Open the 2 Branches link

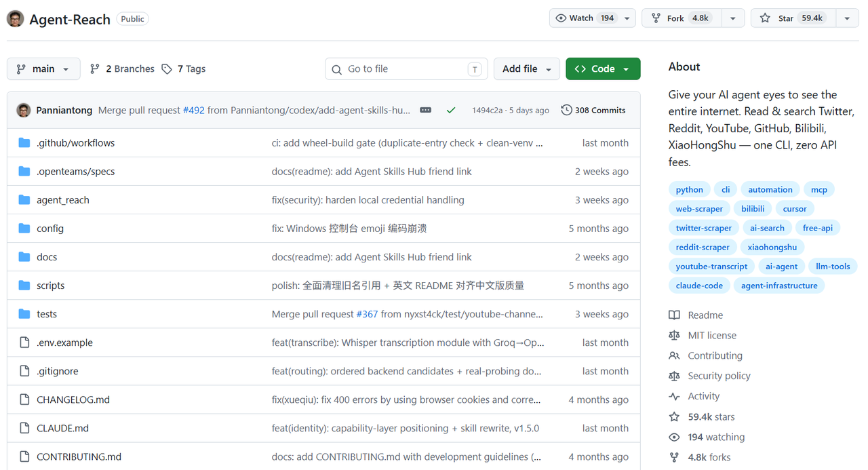click(123, 68)
